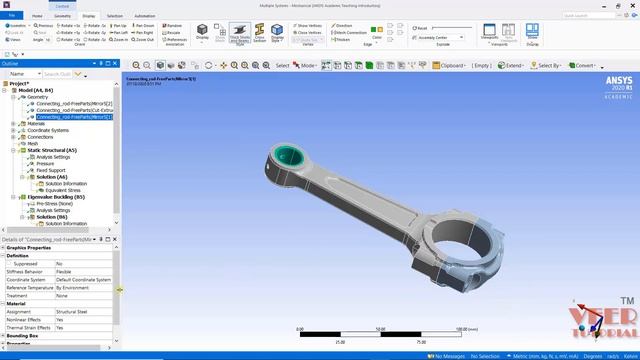
Task: Toggle Mesh Connection edge display
Action: pyautogui.click(x=349, y=33)
